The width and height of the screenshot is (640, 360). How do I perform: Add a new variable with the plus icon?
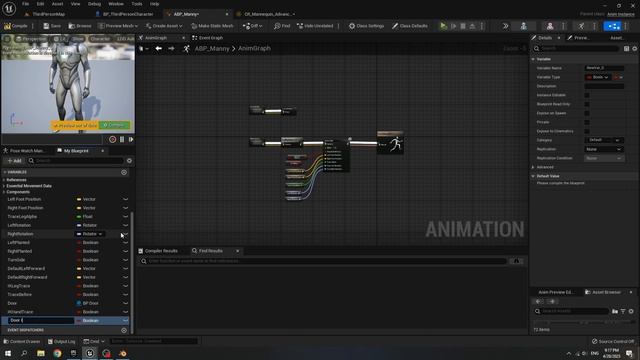tap(124, 172)
